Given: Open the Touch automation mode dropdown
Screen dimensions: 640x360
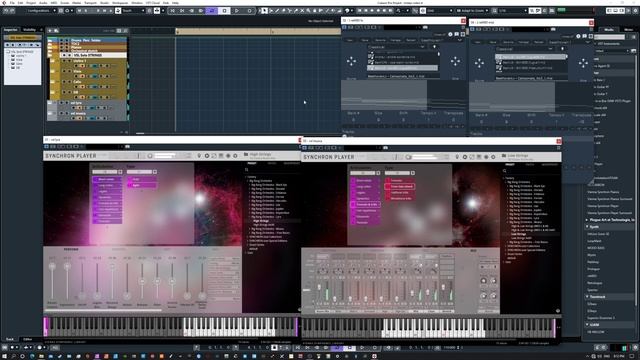Looking at the screenshot, I should (133, 11).
